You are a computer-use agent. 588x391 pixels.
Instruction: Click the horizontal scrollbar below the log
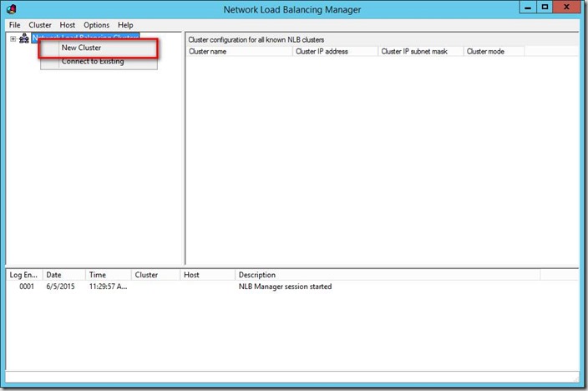tap(292, 376)
